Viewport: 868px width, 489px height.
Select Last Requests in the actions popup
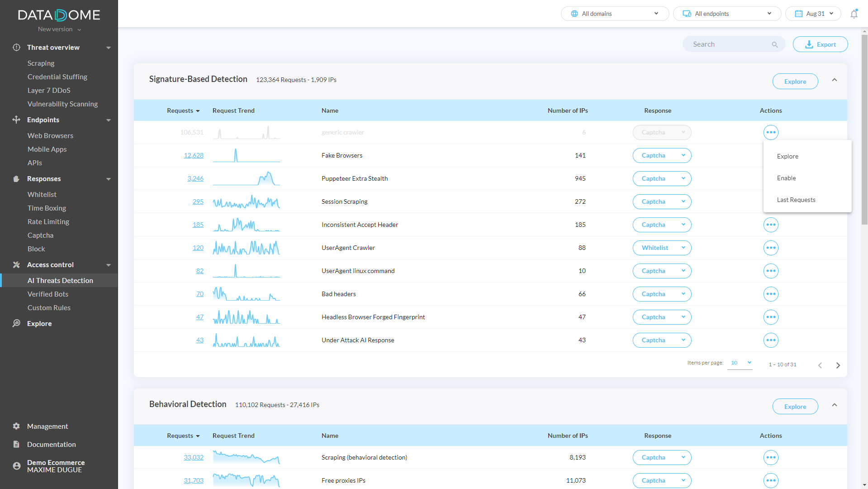[x=807, y=200]
